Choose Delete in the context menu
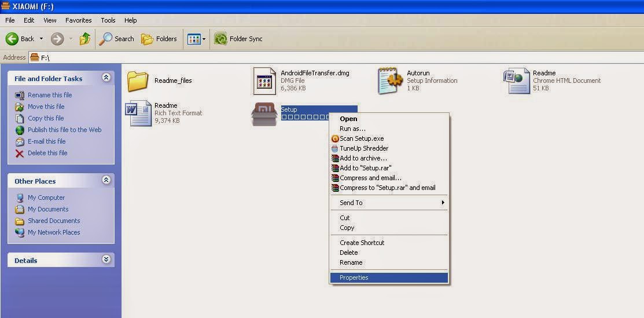The image size is (644, 318). coord(389,253)
